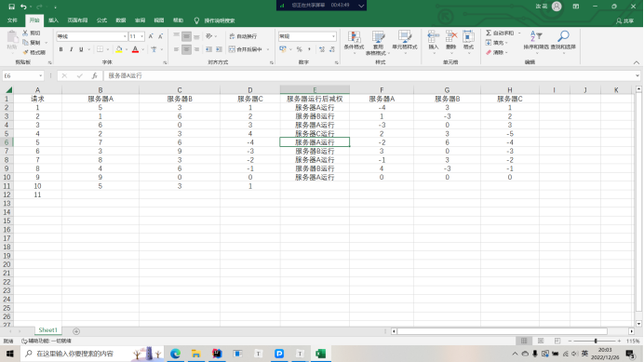
Task: Click the Clear (清除) eraser icon
Action: 489,53
